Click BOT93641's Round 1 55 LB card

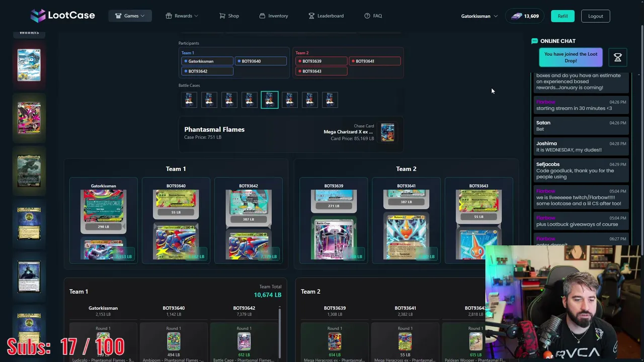pos(405,342)
